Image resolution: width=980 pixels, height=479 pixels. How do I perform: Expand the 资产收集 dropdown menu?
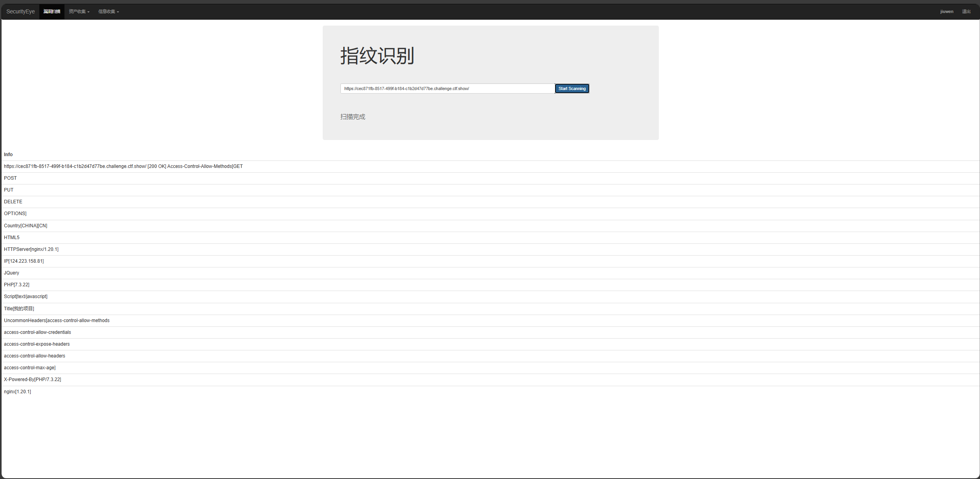tap(79, 11)
